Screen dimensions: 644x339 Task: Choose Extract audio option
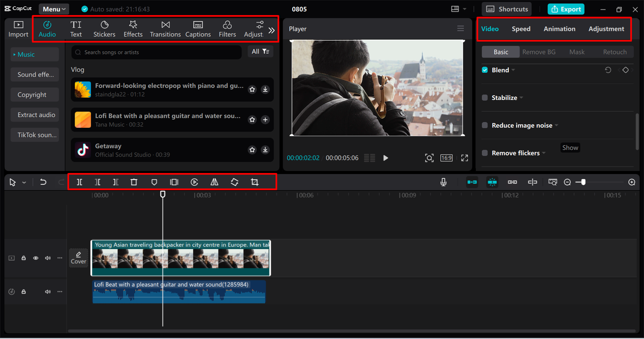click(x=35, y=115)
